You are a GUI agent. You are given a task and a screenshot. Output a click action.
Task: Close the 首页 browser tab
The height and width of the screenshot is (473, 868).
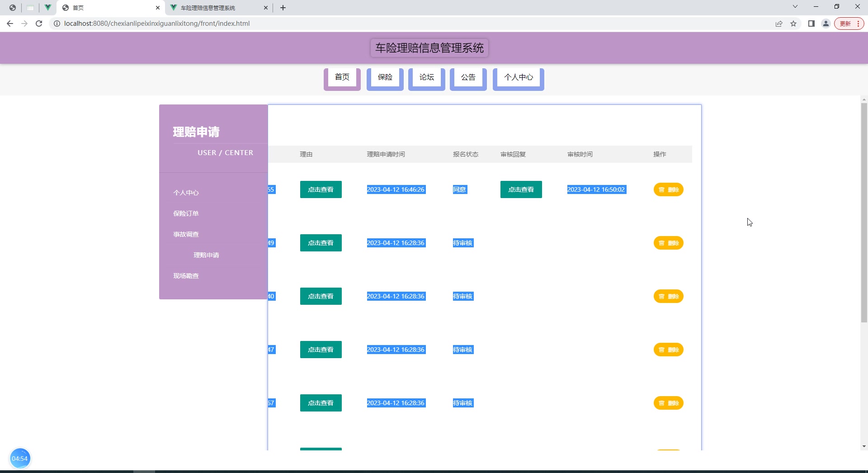[158, 8]
